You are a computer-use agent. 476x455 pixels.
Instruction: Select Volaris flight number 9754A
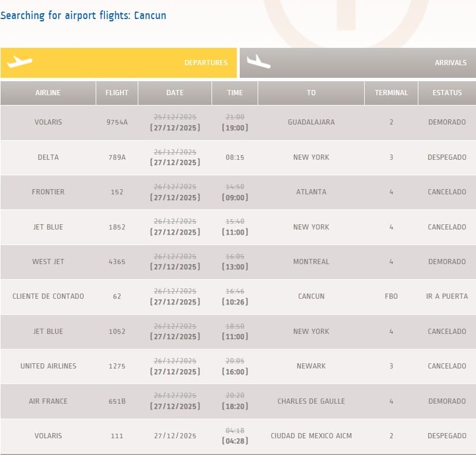tap(117, 122)
